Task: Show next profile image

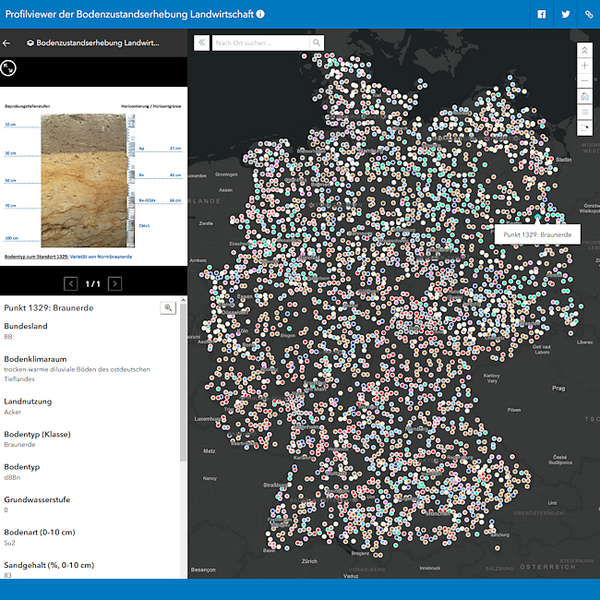Action: tap(116, 284)
